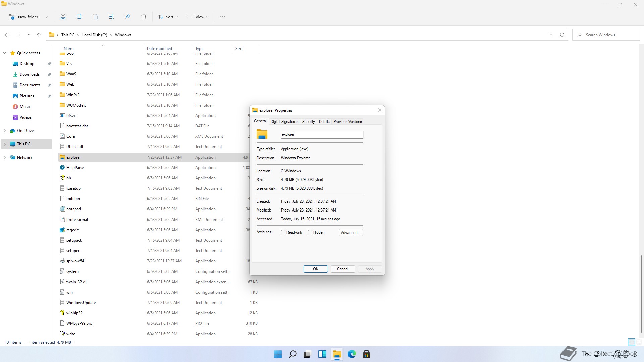Click the Downloads icon in Quick access
This screenshot has width=644, height=362.
pos(15,74)
